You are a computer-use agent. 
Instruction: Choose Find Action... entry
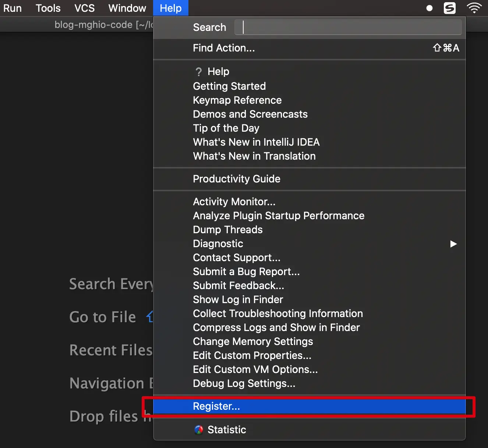[310, 48]
